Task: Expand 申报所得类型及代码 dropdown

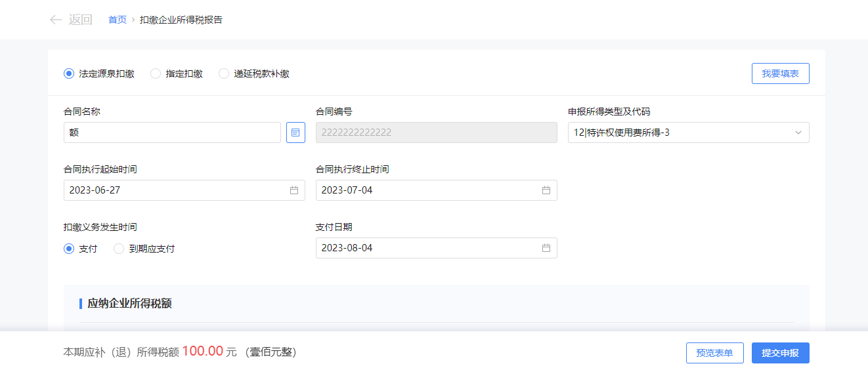Action: tap(683, 133)
